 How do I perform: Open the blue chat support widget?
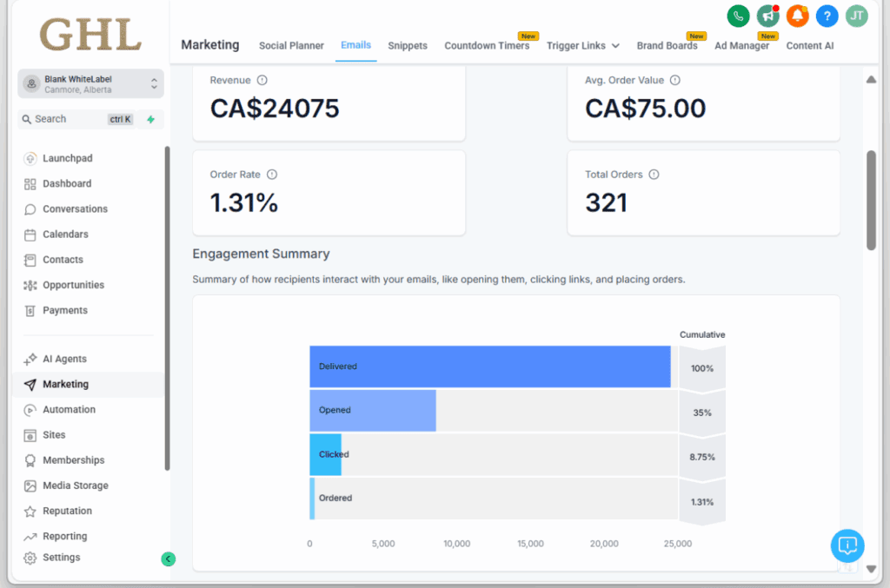[847, 545]
